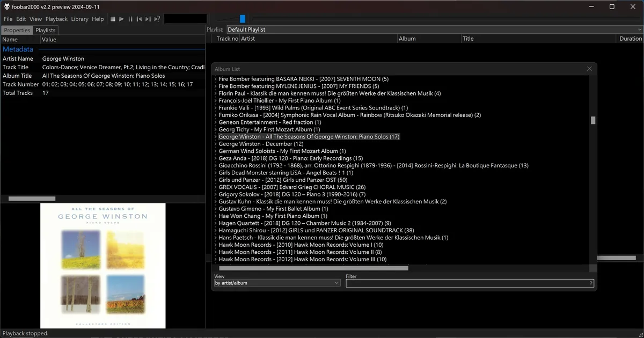This screenshot has width=644, height=338.
Task: Select Hae Won Chang My First Piano Album
Action: (273, 216)
